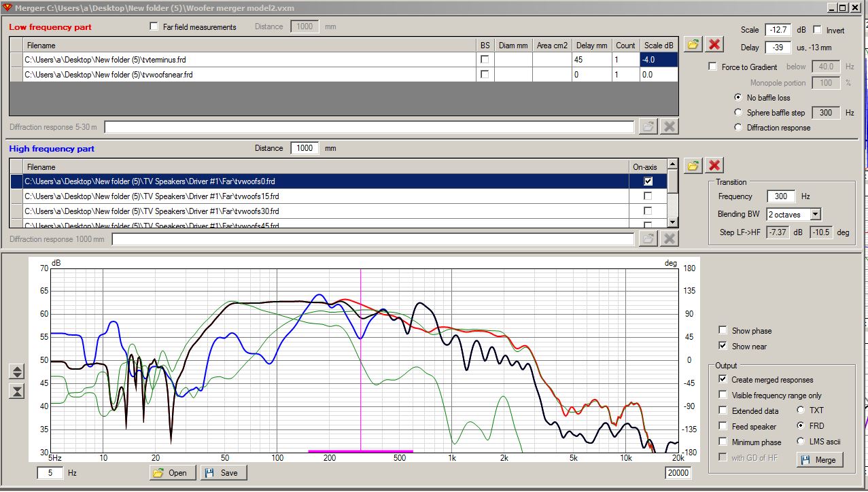Open folder icon for high frequency files
This screenshot has width=868, height=492.
coord(693,165)
